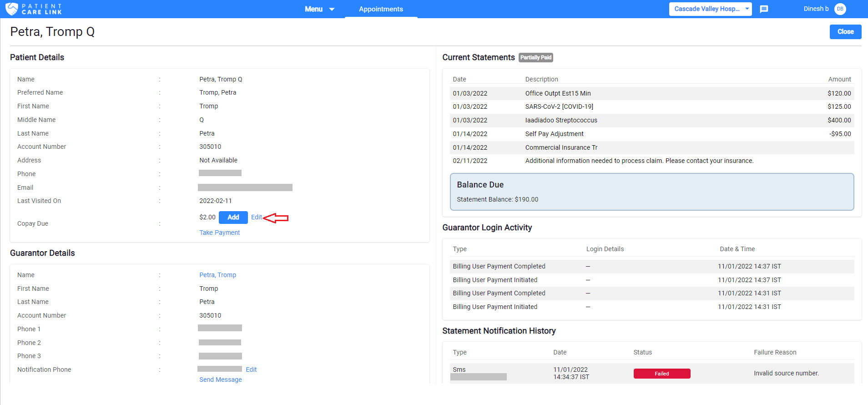This screenshot has height=405, width=868.
Task: Open guarantor Petra, Tromp link
Action: click(x=217, y=275)
